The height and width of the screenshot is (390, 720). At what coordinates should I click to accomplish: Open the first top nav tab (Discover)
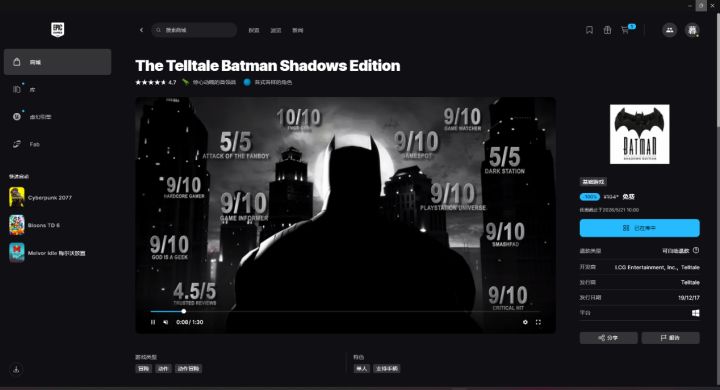coord(253,30)
